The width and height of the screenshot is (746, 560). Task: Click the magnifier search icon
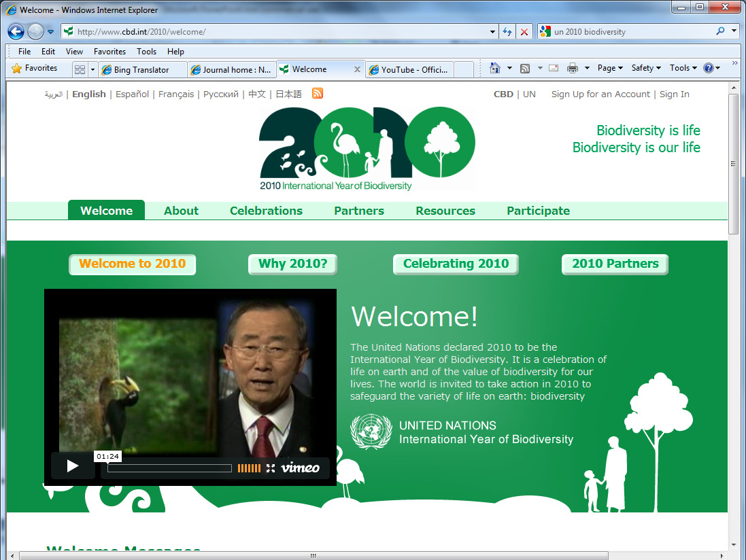click(x=720, y=31)
